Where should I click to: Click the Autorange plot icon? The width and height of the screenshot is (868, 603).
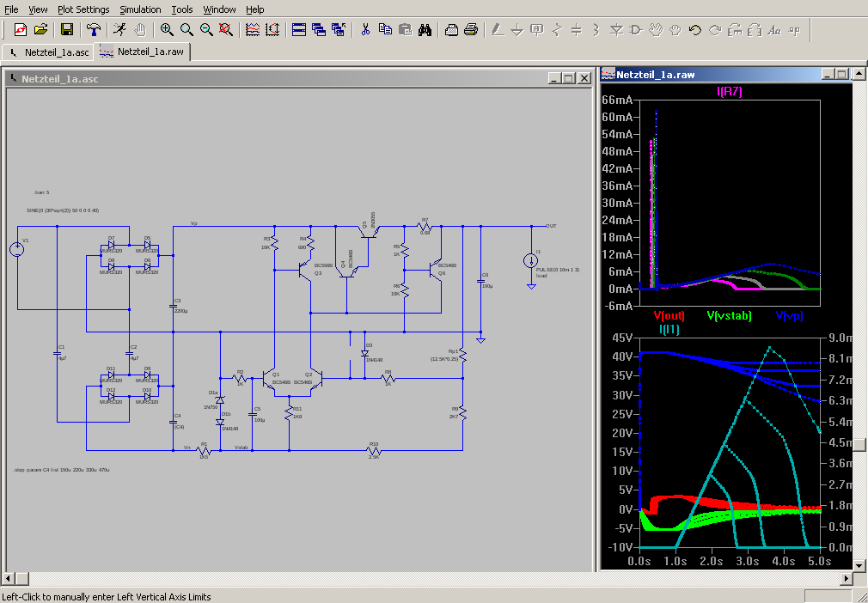pyautogui.click(x=253, y=30)
